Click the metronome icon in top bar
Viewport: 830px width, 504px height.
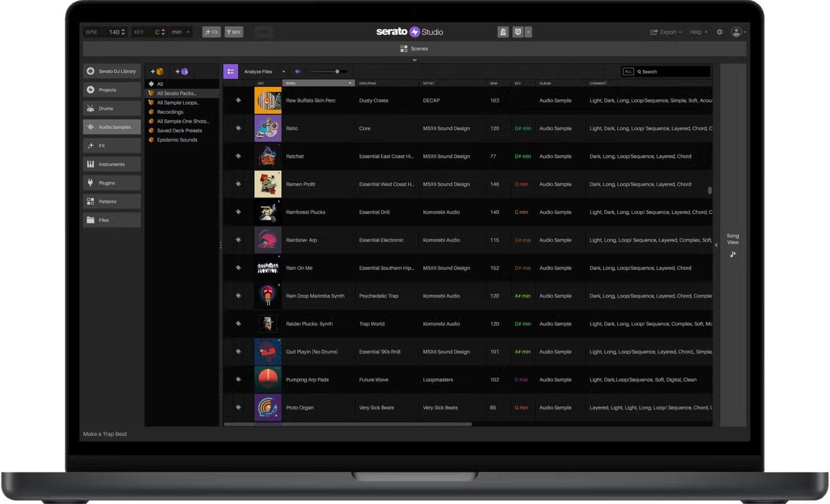point(503,32)
